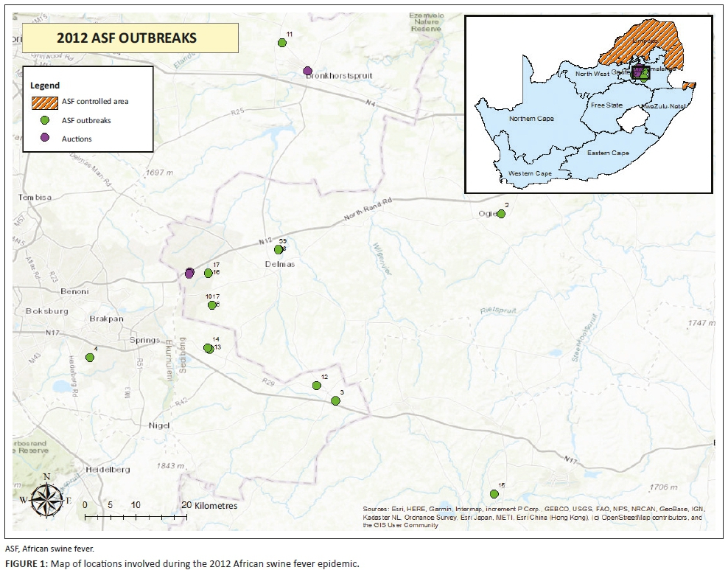Image resolution: width=728 pixels, height=570 pixels.
Task: Click the green outbreak marker labeled 11
Action: click(x=281, y=43)
